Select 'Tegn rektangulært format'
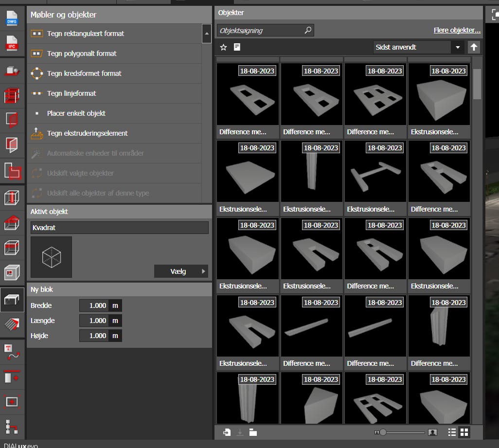Screen dimensions: 499x448 tap(86, 34)
